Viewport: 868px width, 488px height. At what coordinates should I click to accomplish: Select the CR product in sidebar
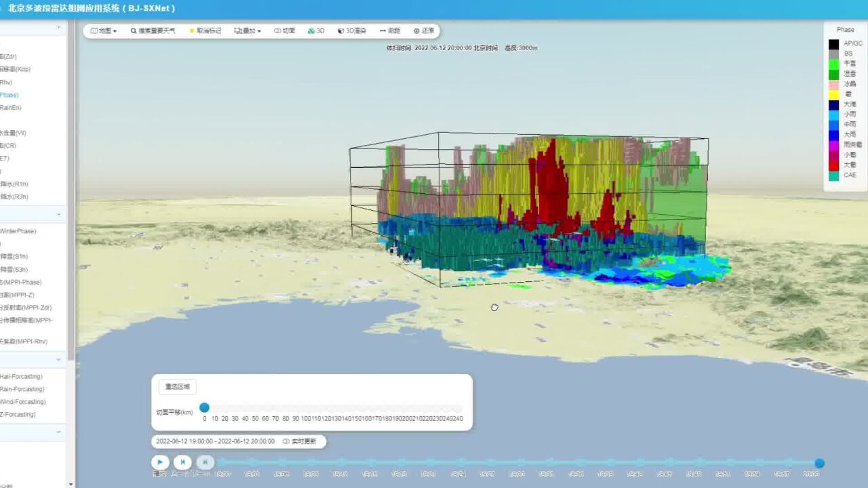9,146
